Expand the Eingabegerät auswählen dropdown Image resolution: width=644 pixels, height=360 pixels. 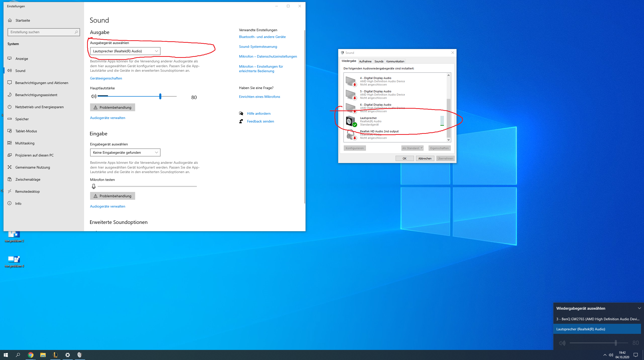tap(125, 152)
